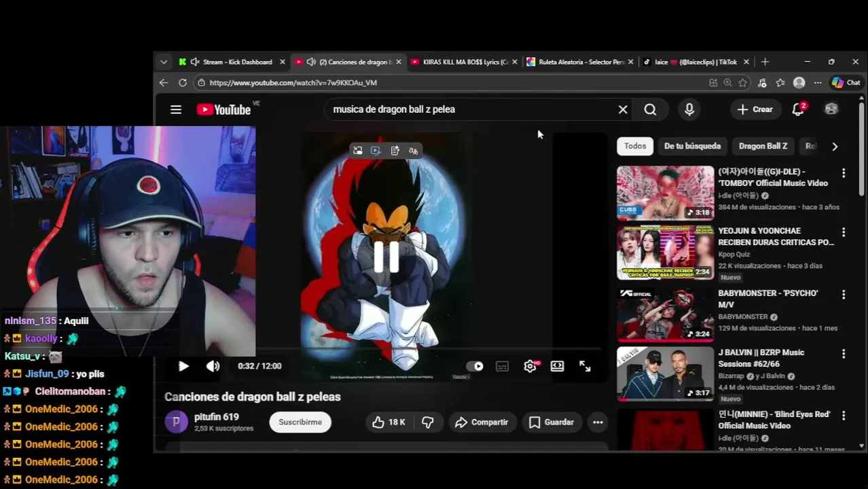The image size is (868, 489).
Task: Click the second overlay icon on the video
Action: tap(376, 151)
